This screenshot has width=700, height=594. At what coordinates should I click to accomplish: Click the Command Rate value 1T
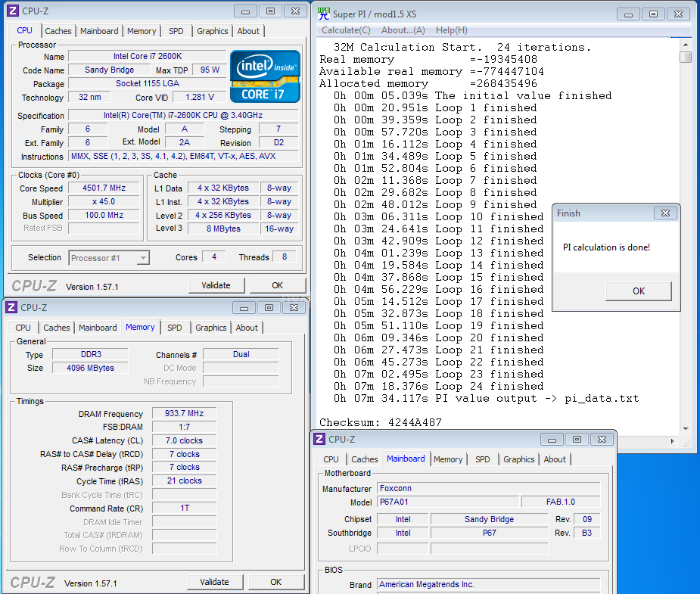coord(185,508)
